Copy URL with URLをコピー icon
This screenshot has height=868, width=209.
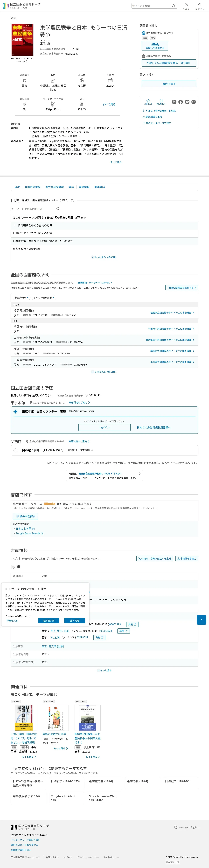pyautogui.click(x=161, y=102)
